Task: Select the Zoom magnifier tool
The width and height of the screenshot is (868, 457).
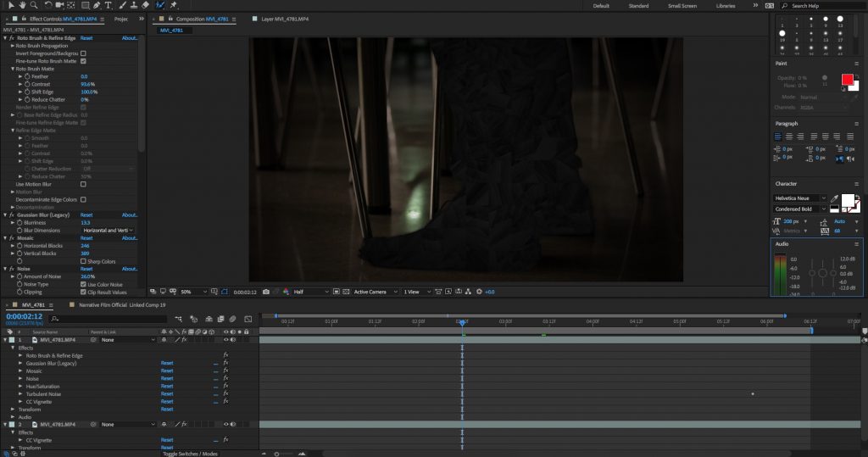Action: click(32, 6)
